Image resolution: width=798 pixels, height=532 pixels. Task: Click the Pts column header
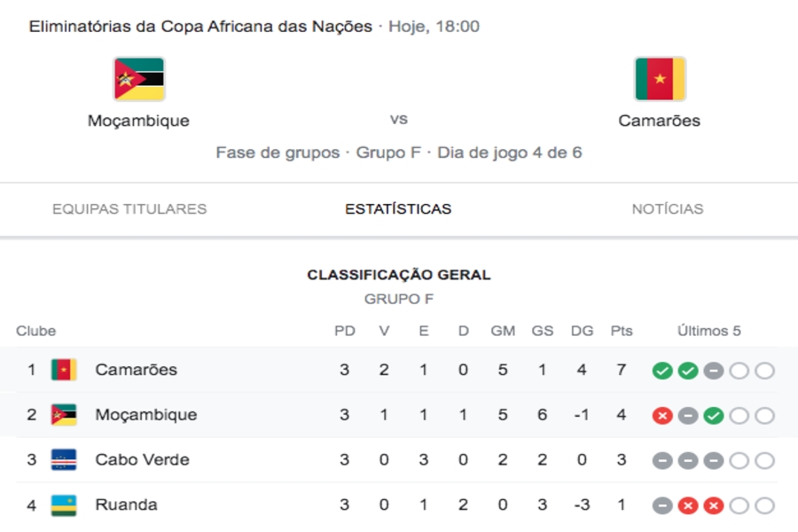pos(622,331)
